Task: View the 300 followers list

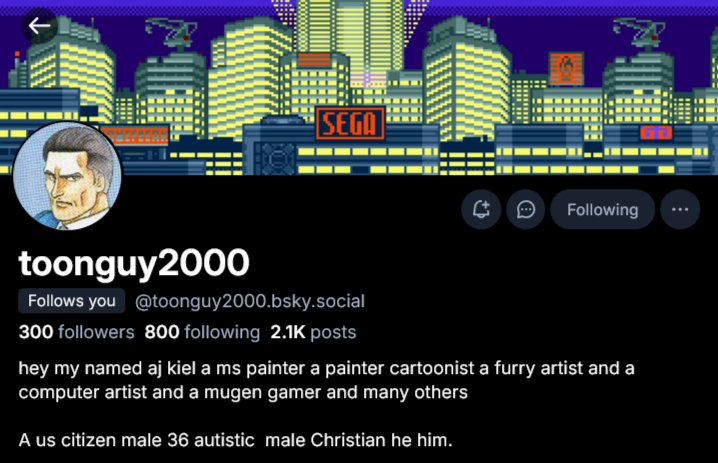Action: click(x=76, y=332)
